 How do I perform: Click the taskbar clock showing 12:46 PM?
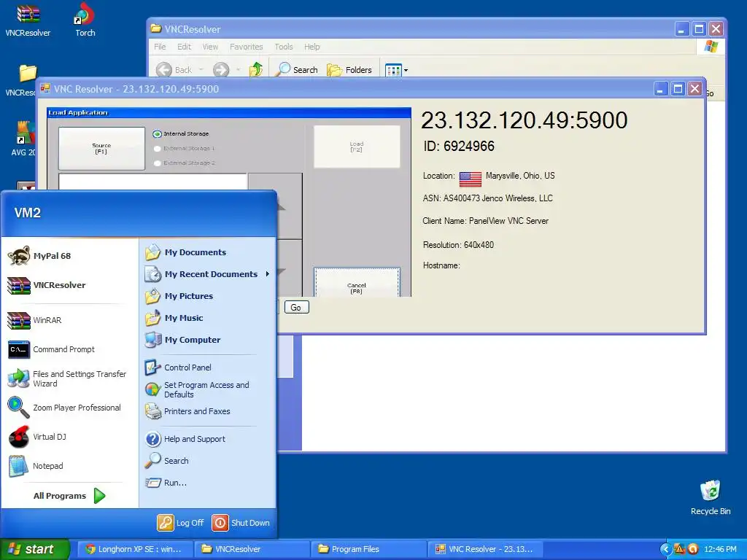click(x=720, y=549)
